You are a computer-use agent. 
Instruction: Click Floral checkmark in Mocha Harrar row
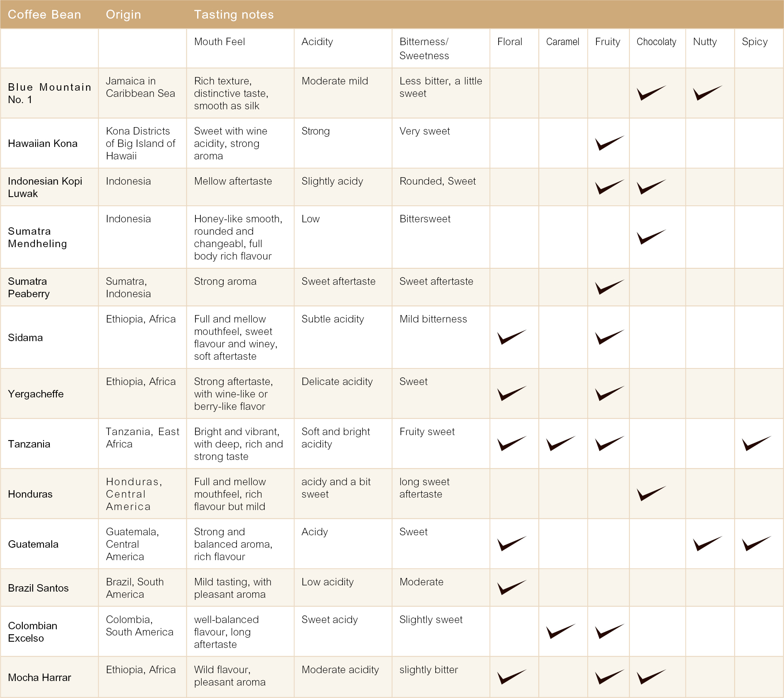(x=511, y=677)
